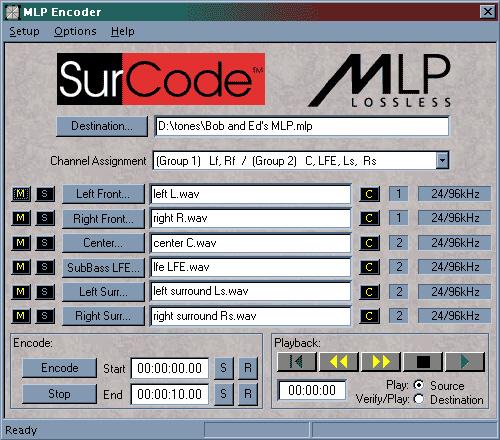Mute the Left Front channel
500x440 pixels.
point(21,194)
